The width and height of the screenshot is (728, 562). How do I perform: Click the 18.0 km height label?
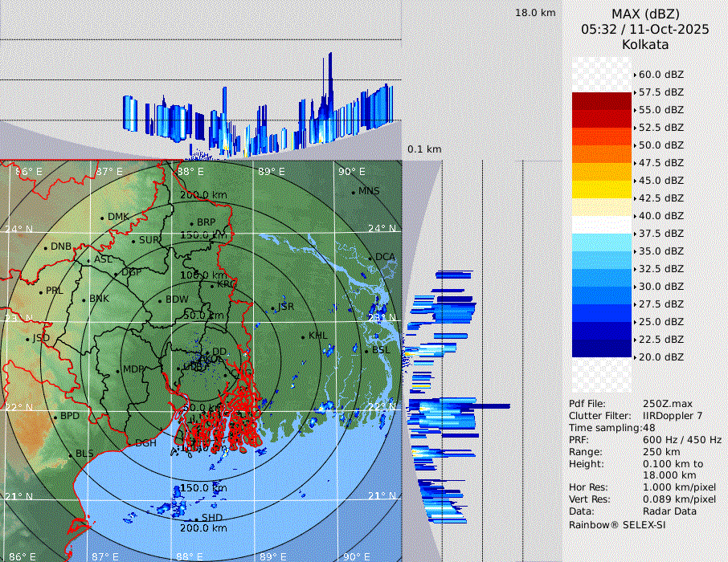(x=535, y=13)
